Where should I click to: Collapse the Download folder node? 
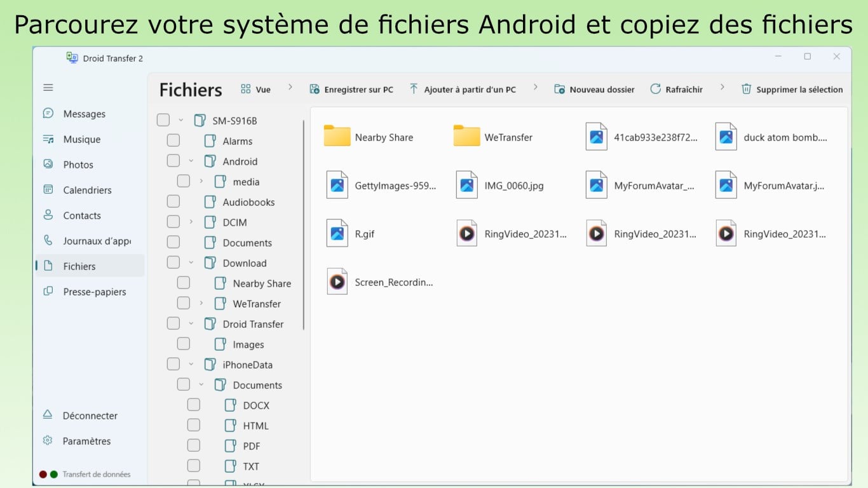point(191,262)
